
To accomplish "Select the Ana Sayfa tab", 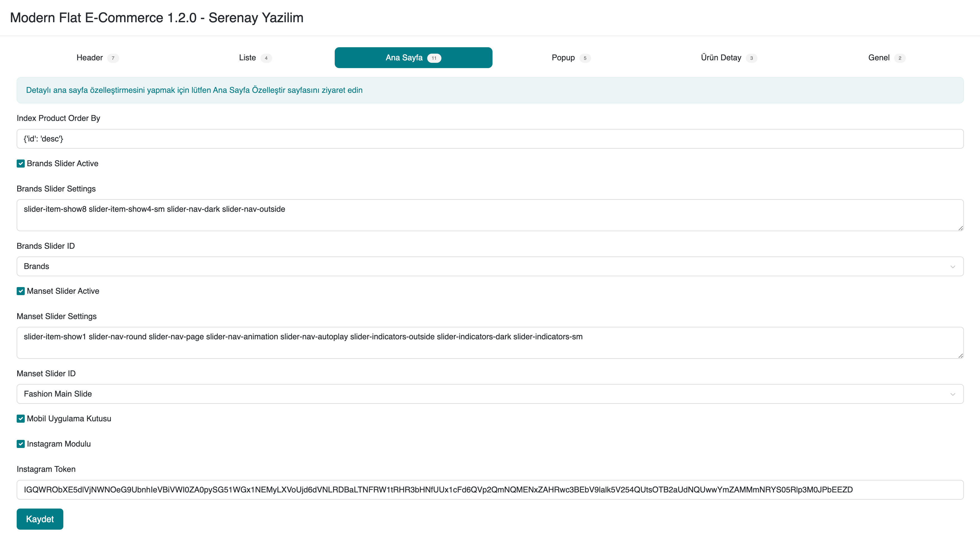I will 413,58.
